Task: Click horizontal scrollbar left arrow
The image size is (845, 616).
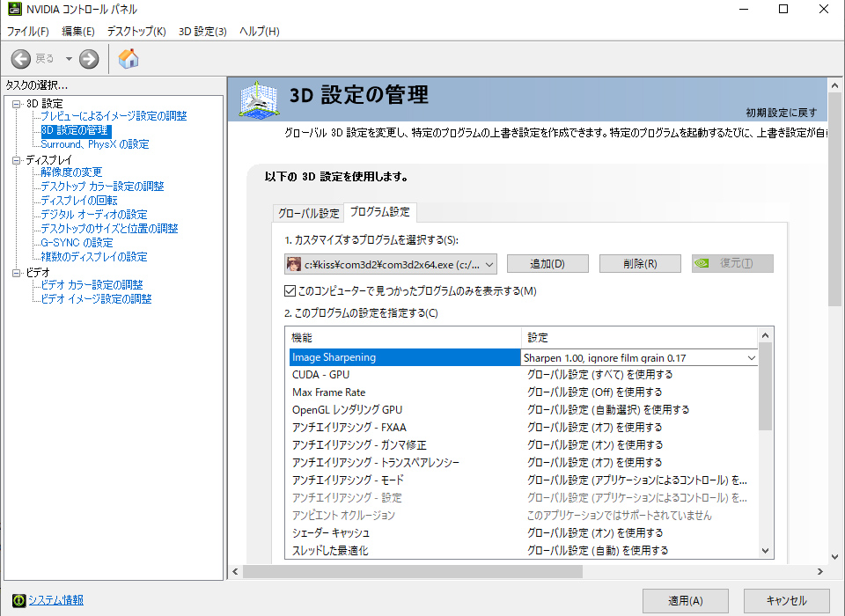Action: pos(235,571)
